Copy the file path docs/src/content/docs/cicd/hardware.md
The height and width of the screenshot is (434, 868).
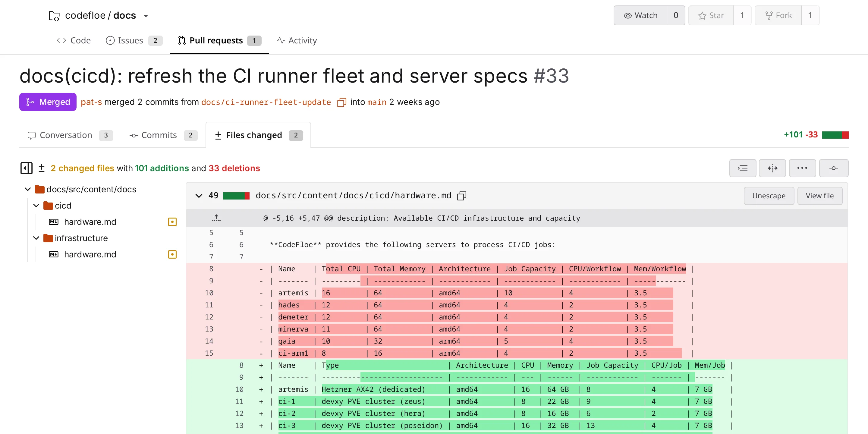tap(462, 196)
